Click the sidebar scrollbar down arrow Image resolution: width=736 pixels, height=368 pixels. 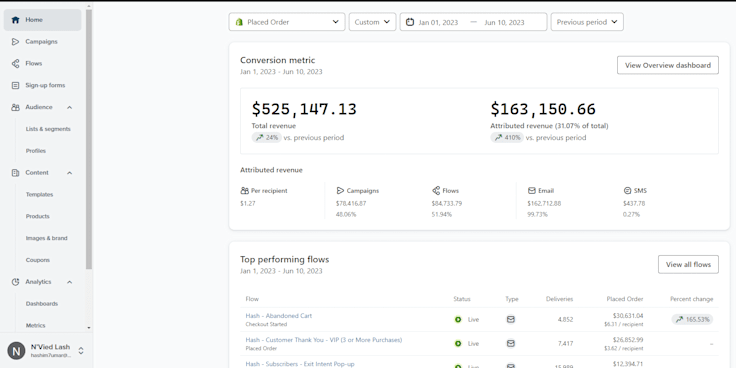point(89,328)
